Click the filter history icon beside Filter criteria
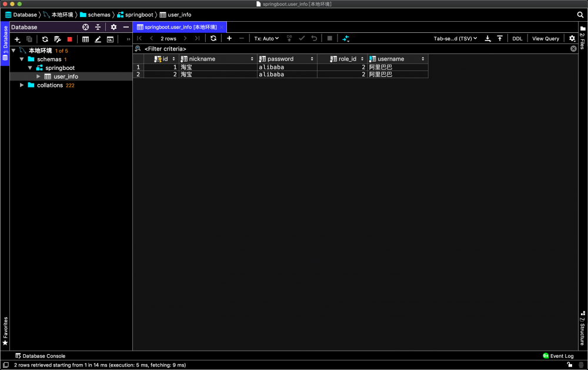Image resolution: width=588 pixels, height=370 pixels. coord(138,49)
